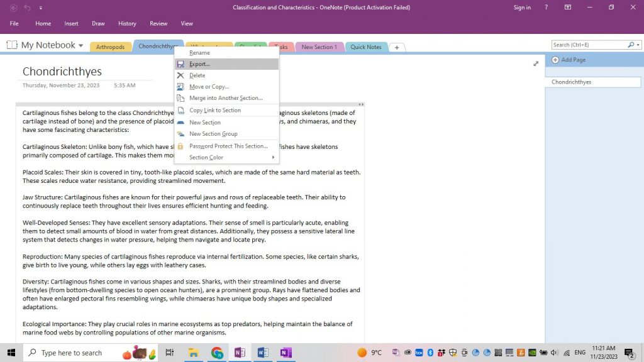This screenshot has height=362, width=644.
Task: Select the Quick Notes section tab
Action: (365, 47)
